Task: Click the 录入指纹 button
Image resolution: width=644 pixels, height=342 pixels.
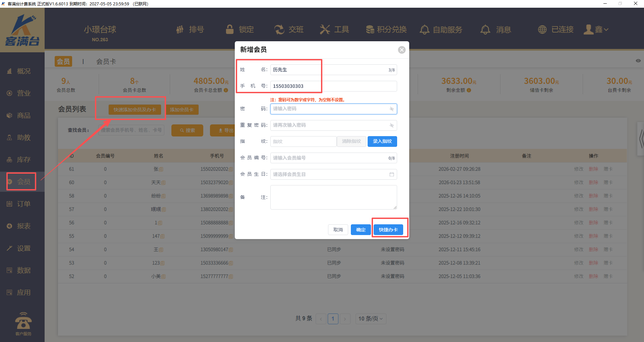Action: [382, 141]
